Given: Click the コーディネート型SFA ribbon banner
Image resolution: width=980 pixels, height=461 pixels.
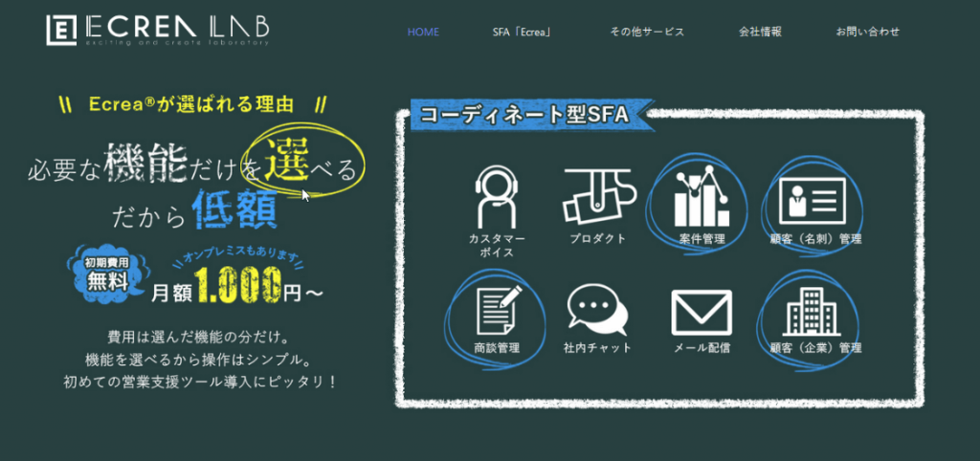Looking at the screenshot, I should (x=532, y=115).
